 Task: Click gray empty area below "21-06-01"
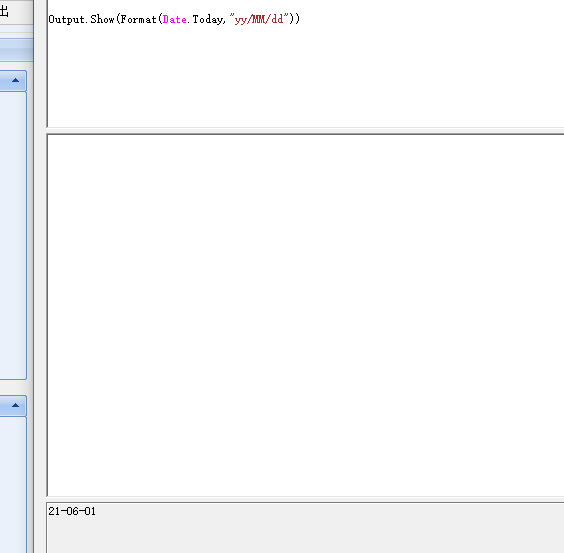click(x=305, y=536)
